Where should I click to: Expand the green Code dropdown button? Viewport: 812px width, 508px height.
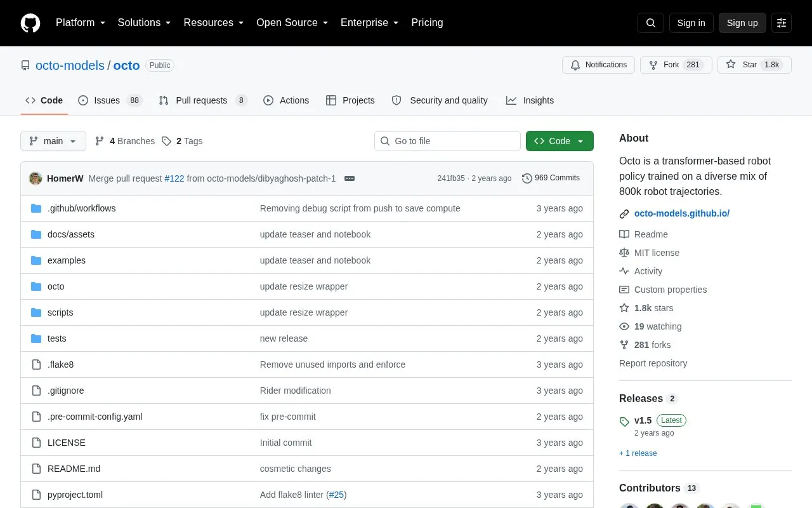tap(560, 141)
